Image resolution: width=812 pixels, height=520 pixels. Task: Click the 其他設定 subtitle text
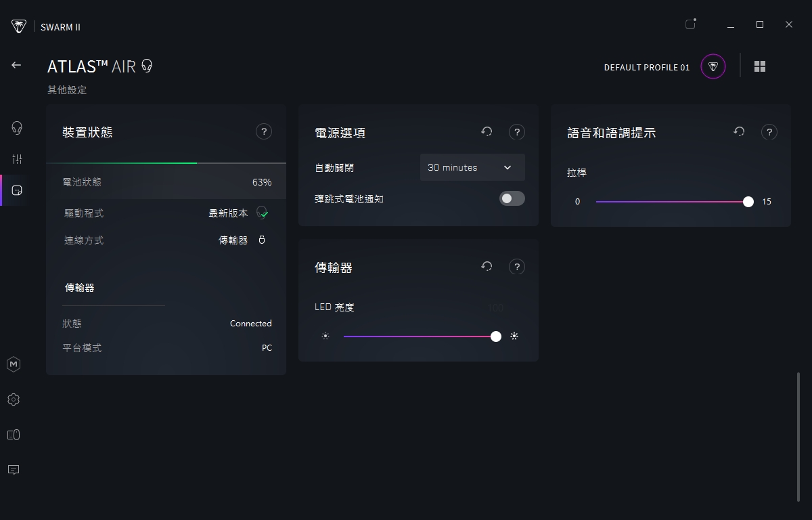[x=67, y=90]
